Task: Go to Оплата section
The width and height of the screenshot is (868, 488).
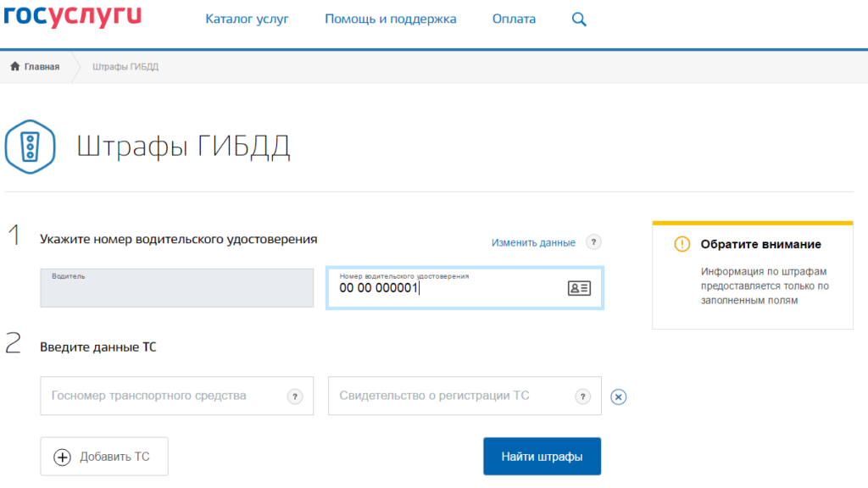Action: point(514,19)
